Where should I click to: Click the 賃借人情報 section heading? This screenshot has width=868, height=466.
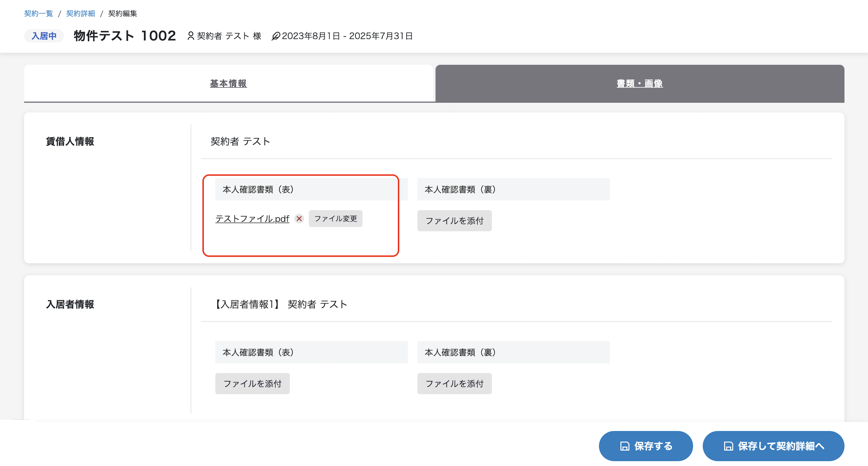click(x=70, y=141)
